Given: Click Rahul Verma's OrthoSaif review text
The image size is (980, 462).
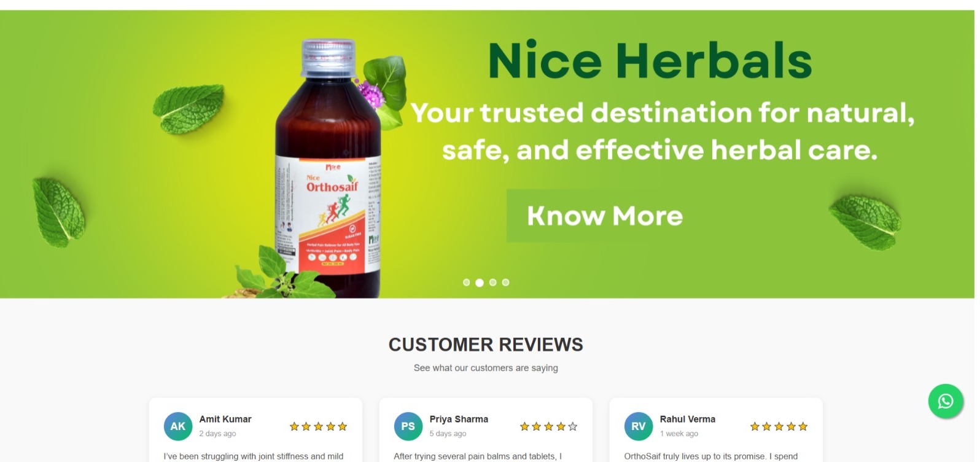Looking at the screenshot, I should click(x=711, y=456).
